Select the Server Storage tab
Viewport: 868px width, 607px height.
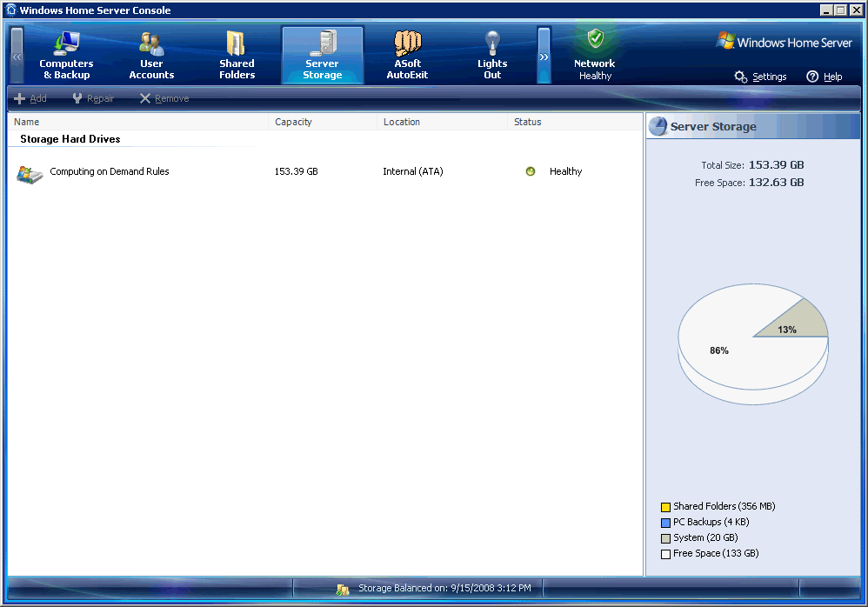322,56
